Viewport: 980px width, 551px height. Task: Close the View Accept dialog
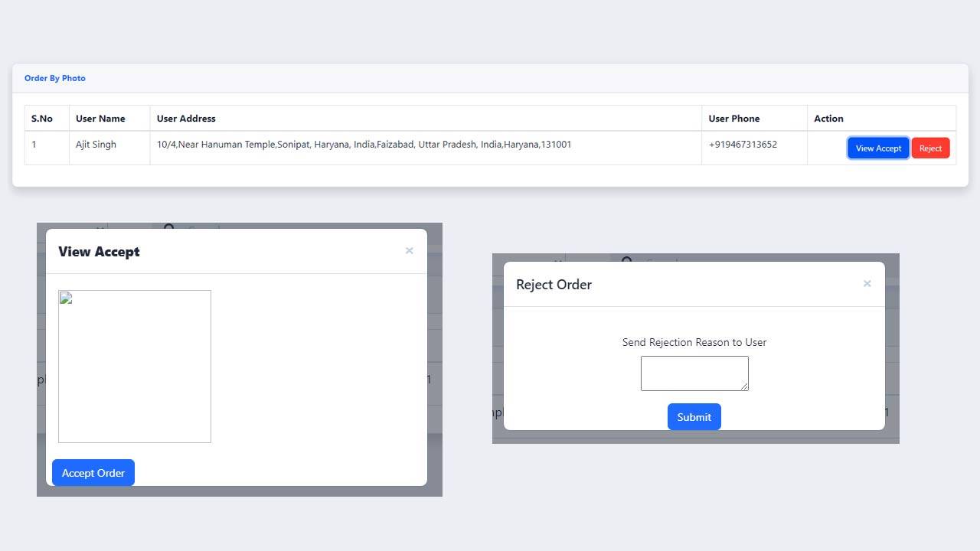coord(409,251)
